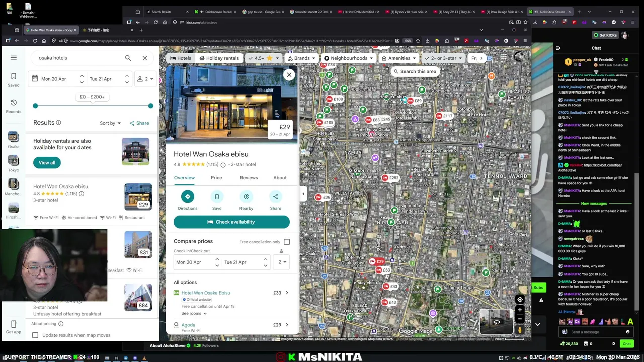Open guests dropdown under Compare prices
The image size is (644, 362).
[x=282, y=262]
